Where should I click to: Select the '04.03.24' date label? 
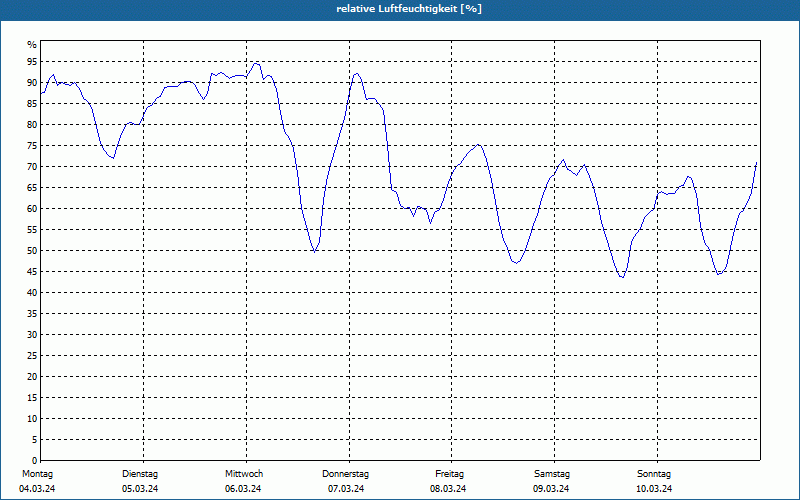[37, 489]
